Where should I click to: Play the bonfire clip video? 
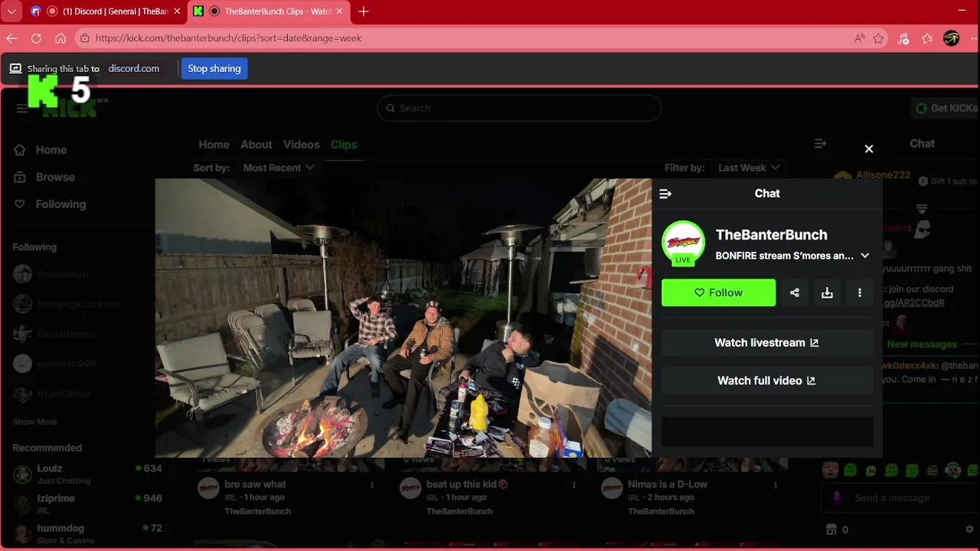point(403,318)
